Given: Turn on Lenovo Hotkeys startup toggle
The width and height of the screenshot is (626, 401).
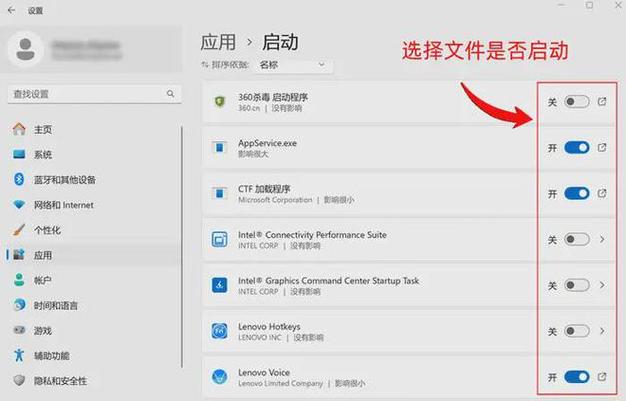Looking at the screenshot, I should tap(577, 331).
